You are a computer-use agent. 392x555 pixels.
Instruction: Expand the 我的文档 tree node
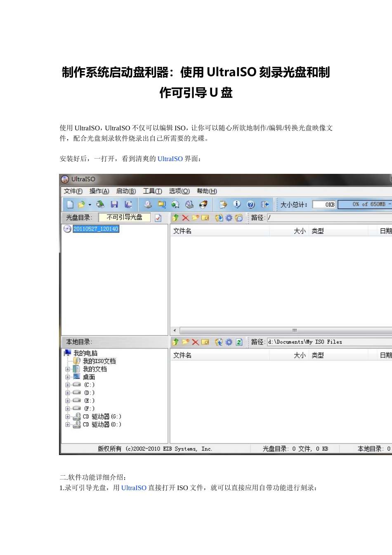[x=68, y=369]
